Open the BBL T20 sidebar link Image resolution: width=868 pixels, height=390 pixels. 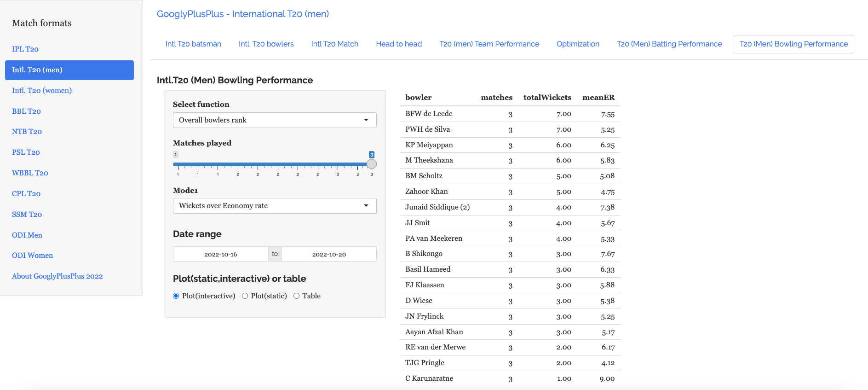26,111
